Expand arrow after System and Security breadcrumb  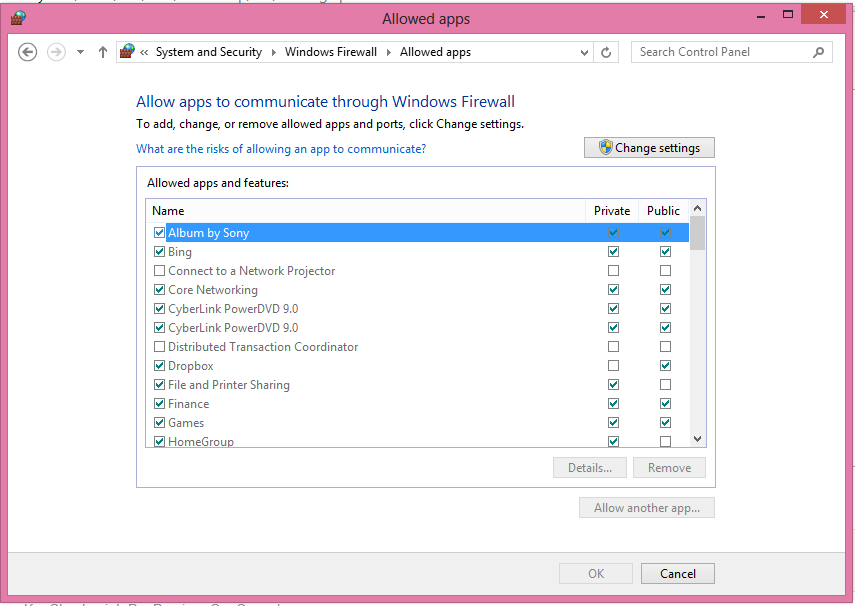[x=273, y=52]
